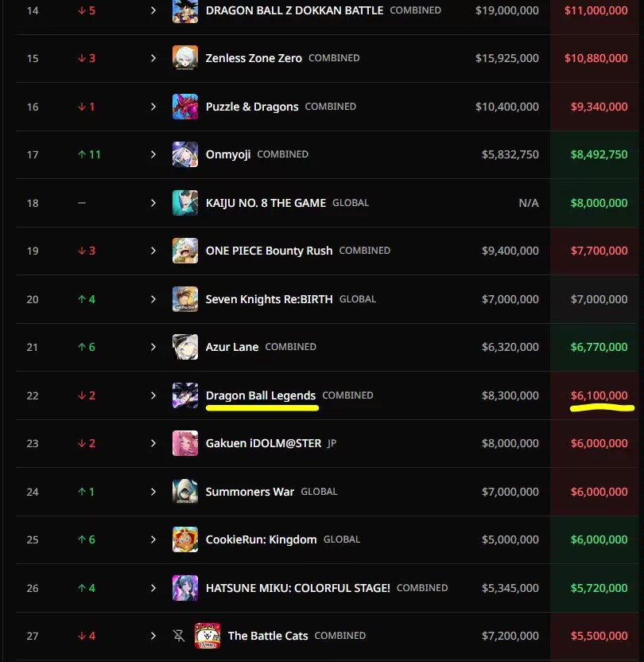644x662 pixels.
Task: Click The Battle Cats game icon
Action: [208, 636]
